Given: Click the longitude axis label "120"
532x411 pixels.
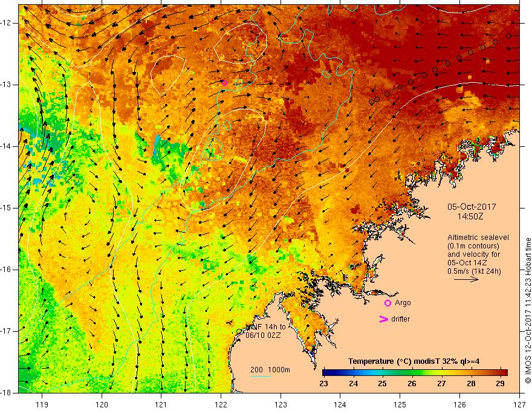Looking at the screenshot, I should coord(102,404).
